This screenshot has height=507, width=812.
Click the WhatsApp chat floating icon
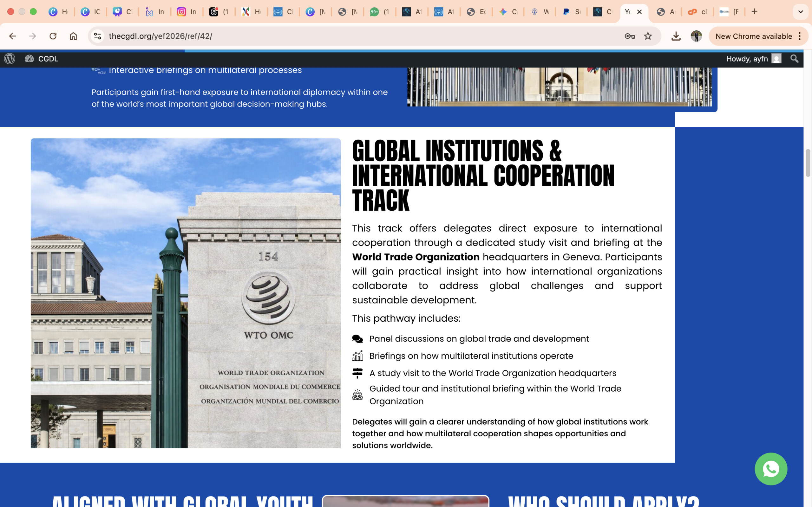[771, 469]
